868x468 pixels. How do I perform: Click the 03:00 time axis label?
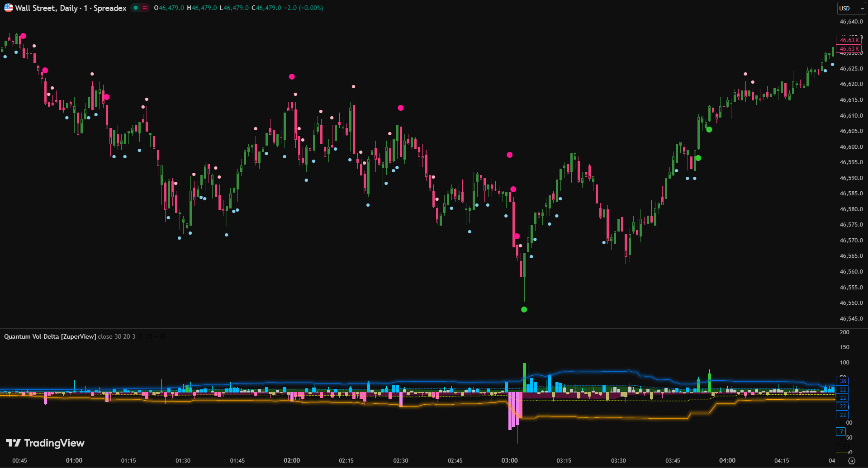[x=509, y=460]
